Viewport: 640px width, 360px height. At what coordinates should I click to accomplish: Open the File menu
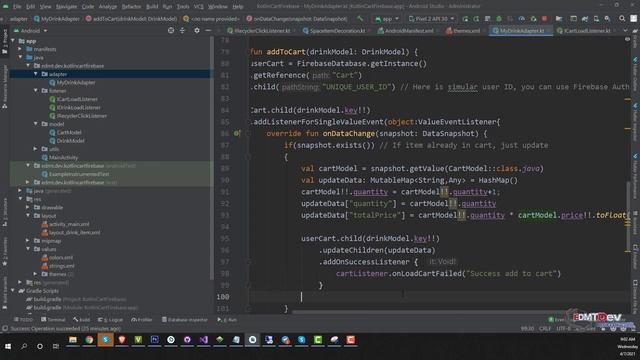(x=17, y=7)
